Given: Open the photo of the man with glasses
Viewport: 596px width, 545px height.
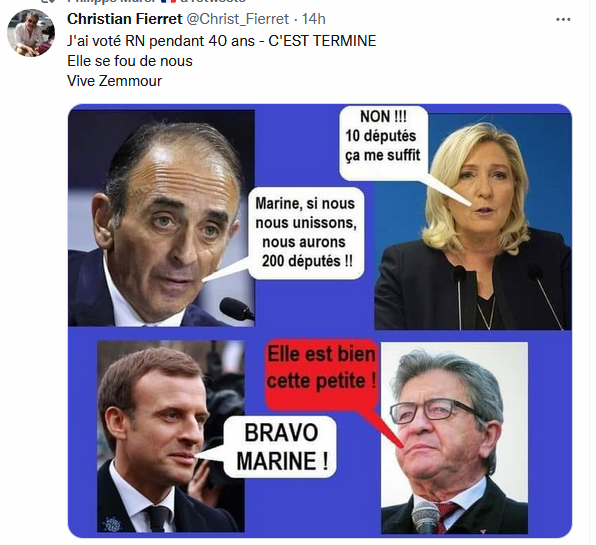Looking at the screenshot, I should tap(454, 438).
